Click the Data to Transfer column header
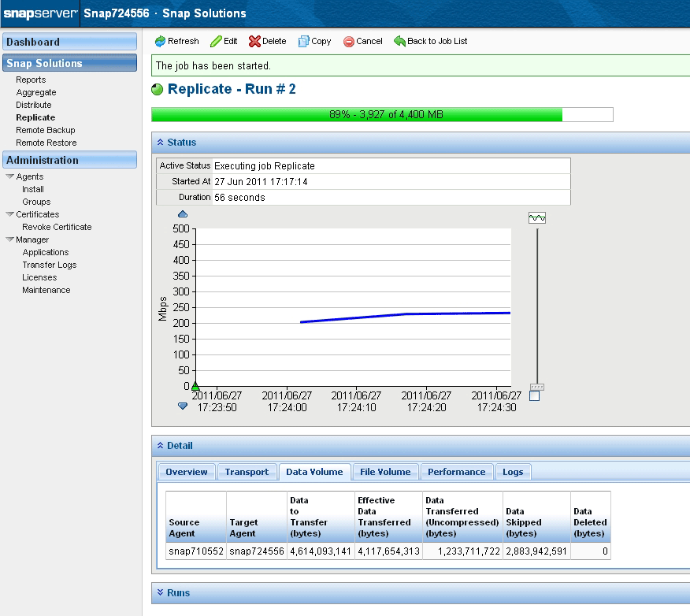690x616 pixels. click(x=321, y=517)
